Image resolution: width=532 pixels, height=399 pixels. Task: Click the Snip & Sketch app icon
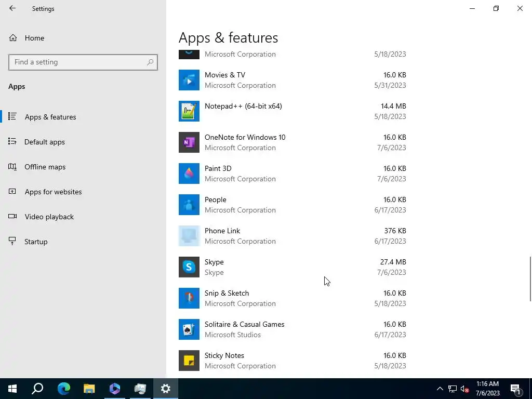tap(189, 299)
